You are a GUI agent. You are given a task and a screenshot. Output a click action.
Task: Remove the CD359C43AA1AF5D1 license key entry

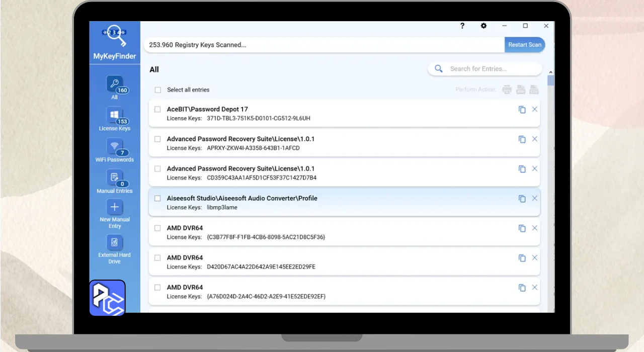coord(535,168)
